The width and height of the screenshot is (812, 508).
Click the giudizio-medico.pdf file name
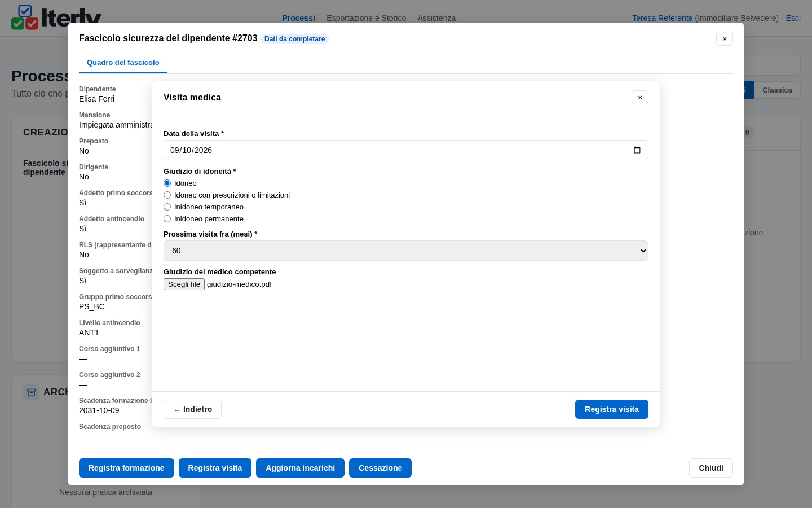[x=239, y=284]
